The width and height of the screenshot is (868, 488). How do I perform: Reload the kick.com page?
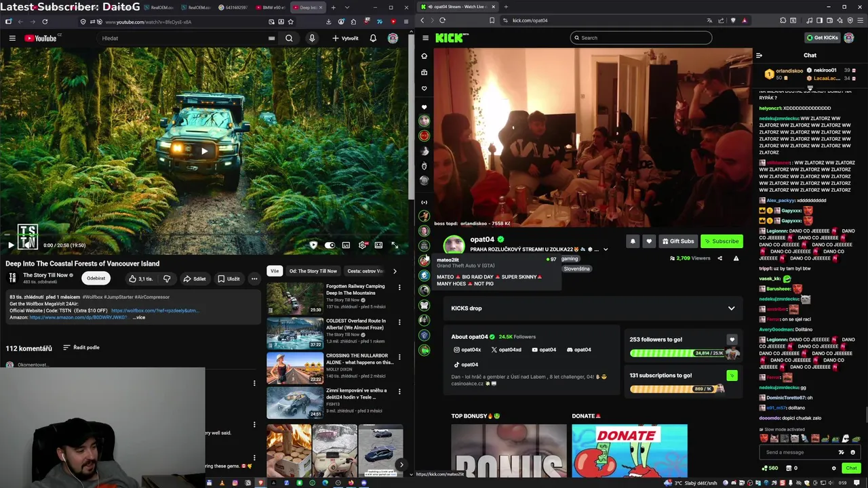point(442,20)
